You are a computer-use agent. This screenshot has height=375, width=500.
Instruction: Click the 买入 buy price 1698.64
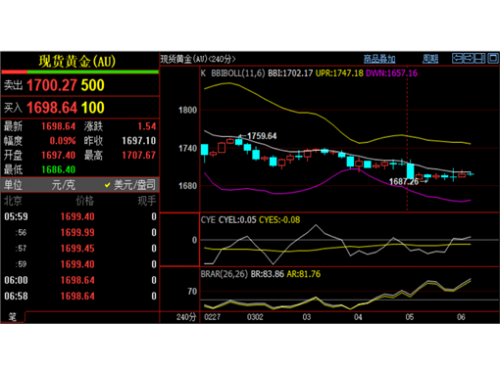click(x=52, y=108)
